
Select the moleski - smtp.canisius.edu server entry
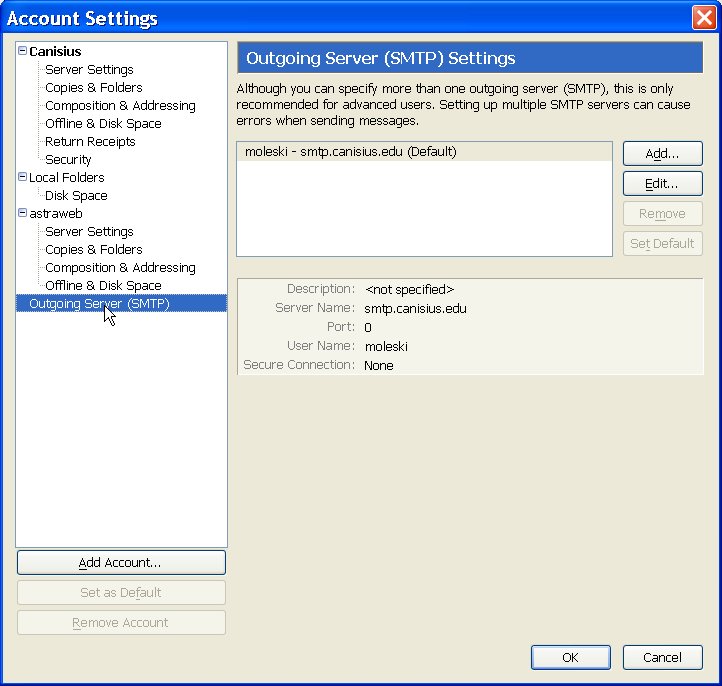pyautogui.click(x=424, y=151)
